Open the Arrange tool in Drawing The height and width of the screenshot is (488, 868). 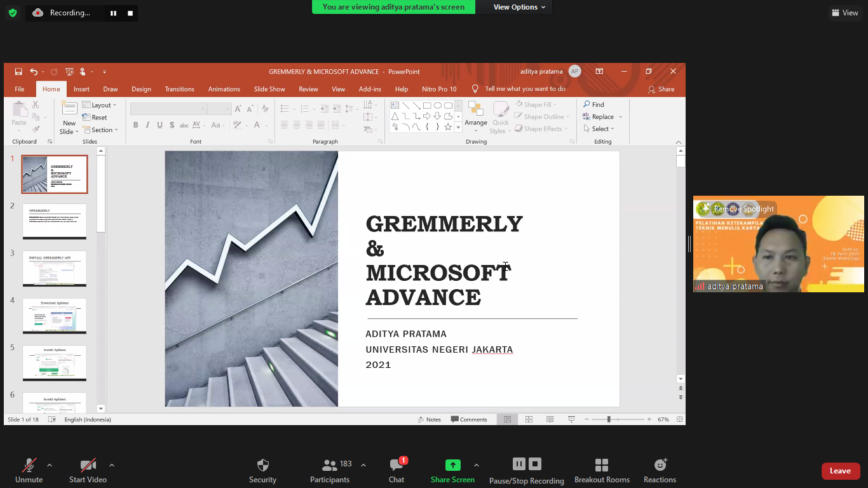(x=475, y=109)
